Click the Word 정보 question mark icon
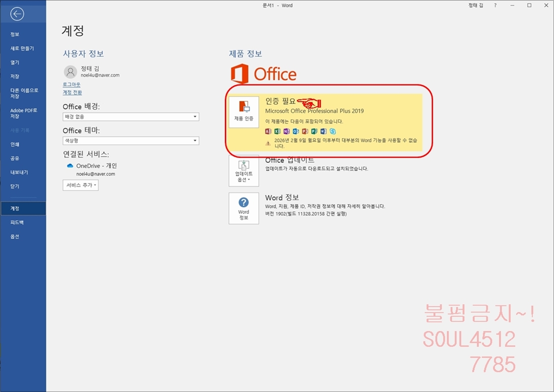The height and width of the screenshot is (392, 554). click(244, 208)
